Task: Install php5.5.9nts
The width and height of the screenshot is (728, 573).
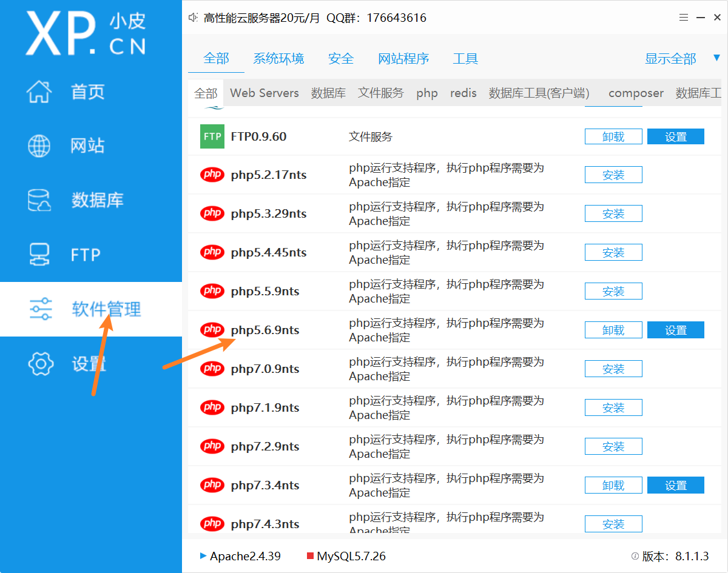Action: click(x=613, y=291)
